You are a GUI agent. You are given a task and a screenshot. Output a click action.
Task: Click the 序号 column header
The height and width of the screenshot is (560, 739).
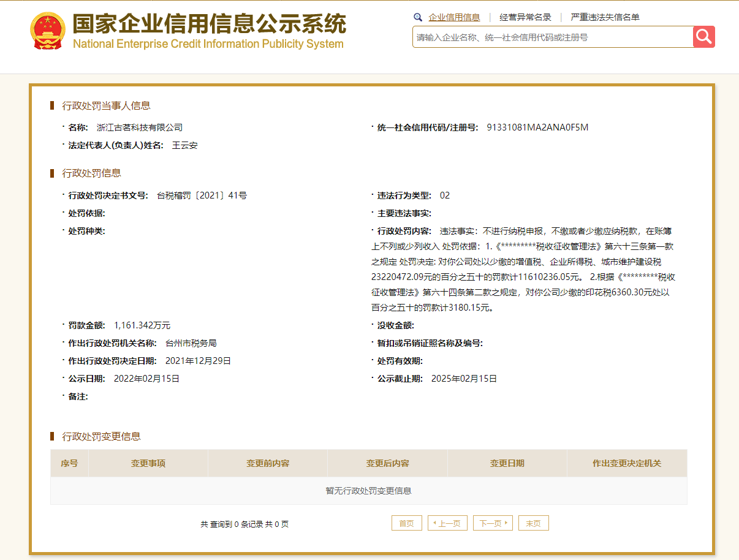click(x=69, y=463)
